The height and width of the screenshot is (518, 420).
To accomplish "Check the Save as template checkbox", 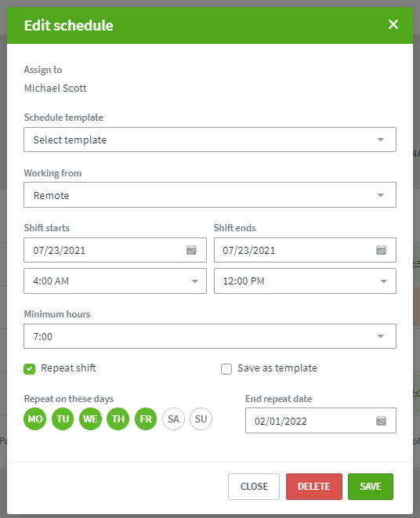I will click(226, 368).
